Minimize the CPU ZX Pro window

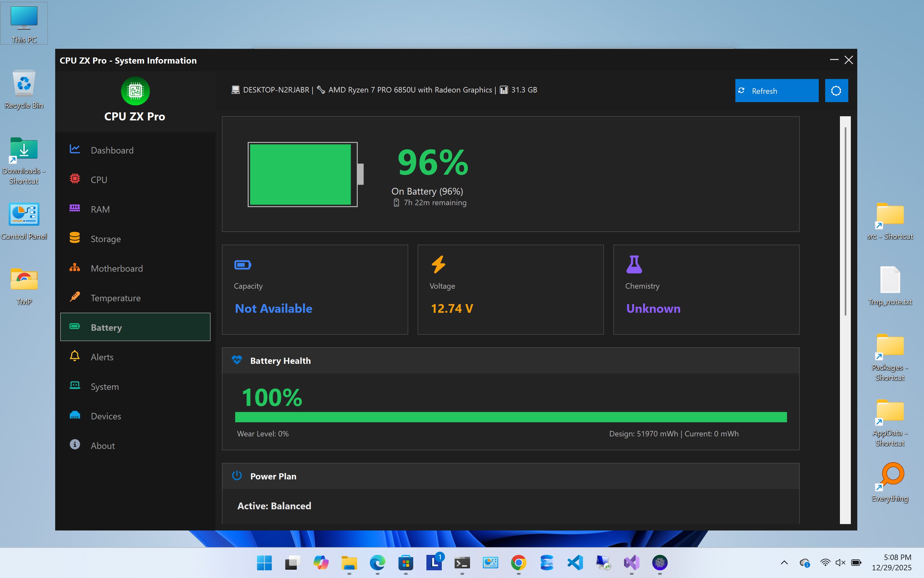[834, 60]
